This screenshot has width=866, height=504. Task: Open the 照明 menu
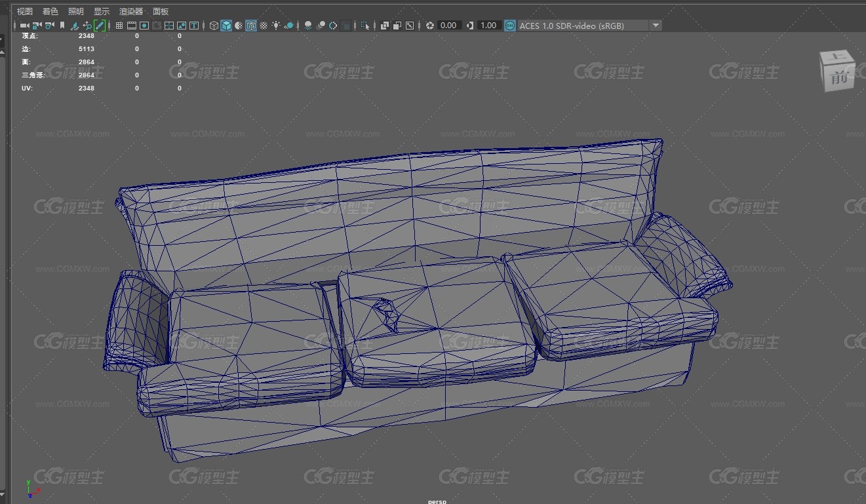[75, 11]
